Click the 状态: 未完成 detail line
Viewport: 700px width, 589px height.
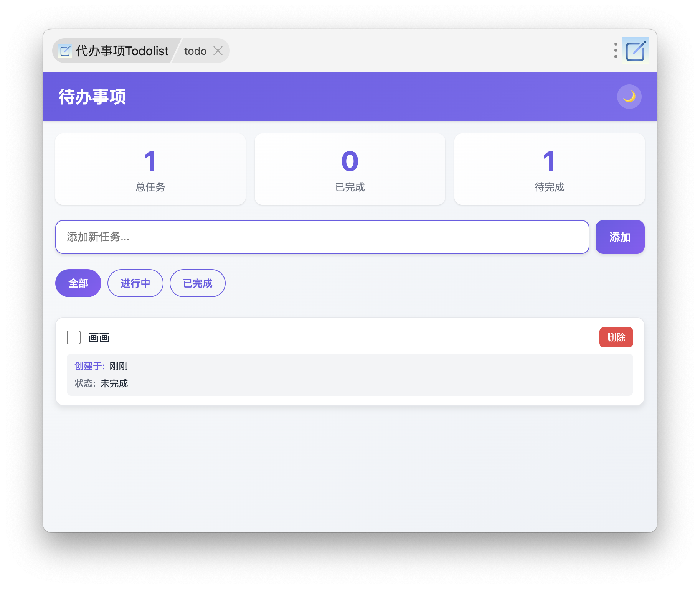coord(101,383)
